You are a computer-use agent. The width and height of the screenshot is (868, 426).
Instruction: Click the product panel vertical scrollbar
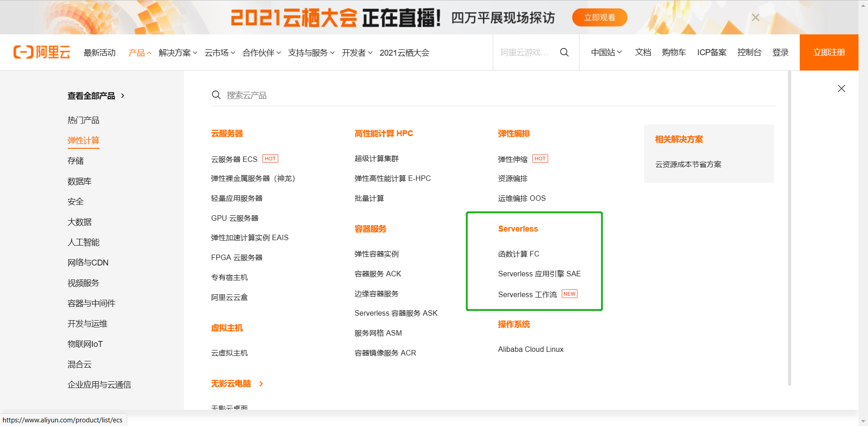(x=789, y=228)
